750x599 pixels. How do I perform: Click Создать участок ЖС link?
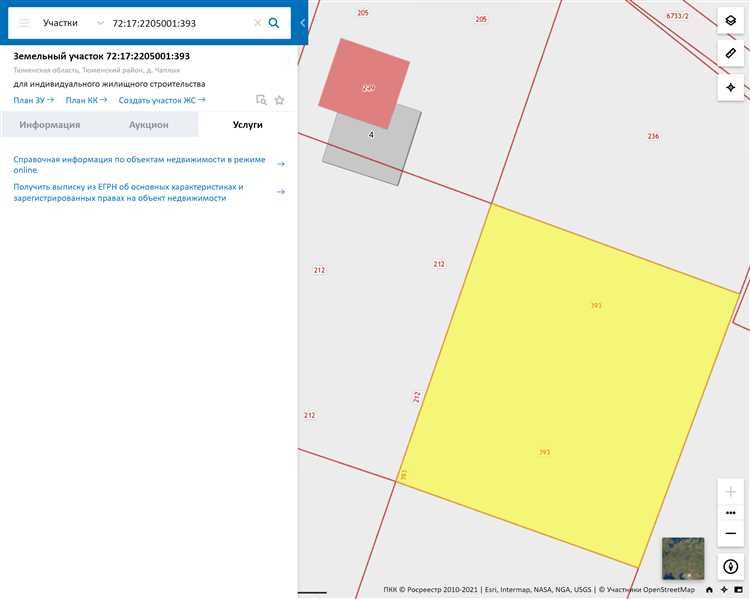pyautogui.click(x=161, y=100)
